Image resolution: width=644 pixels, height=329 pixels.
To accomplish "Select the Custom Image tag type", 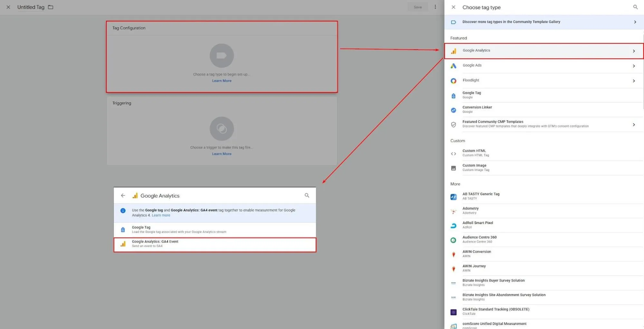I will (x=474, y=167).
